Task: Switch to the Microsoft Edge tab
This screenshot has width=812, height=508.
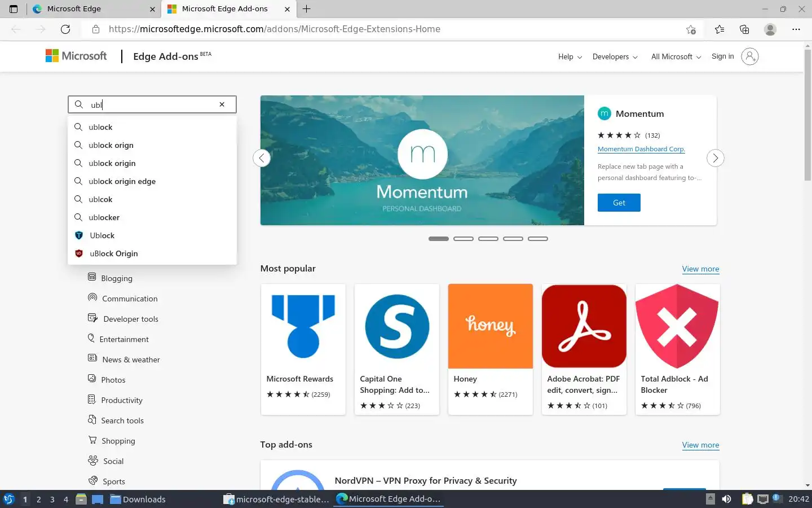Action: tap(93, 9)
